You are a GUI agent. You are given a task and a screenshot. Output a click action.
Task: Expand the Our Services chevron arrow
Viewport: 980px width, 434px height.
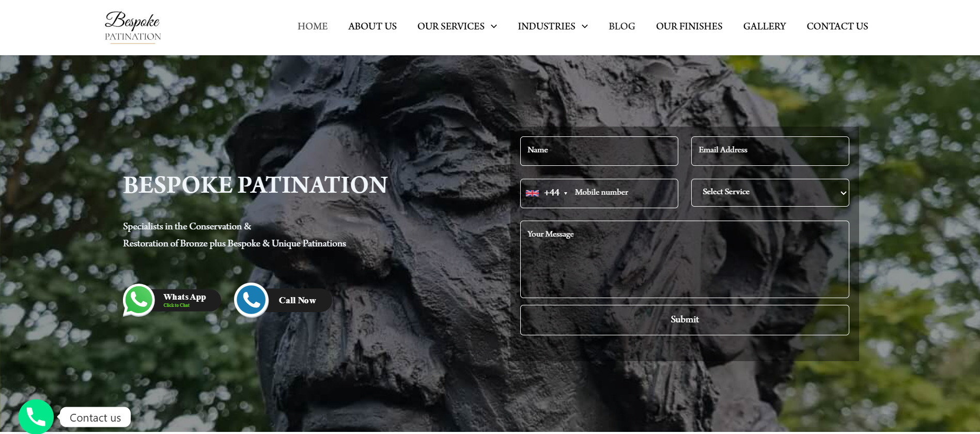(x=494, y=26)
